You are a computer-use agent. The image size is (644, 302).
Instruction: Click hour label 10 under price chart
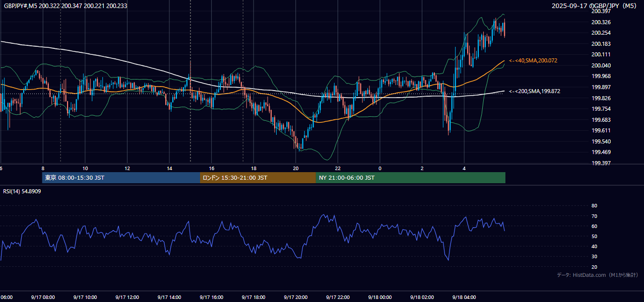[85, 168]
